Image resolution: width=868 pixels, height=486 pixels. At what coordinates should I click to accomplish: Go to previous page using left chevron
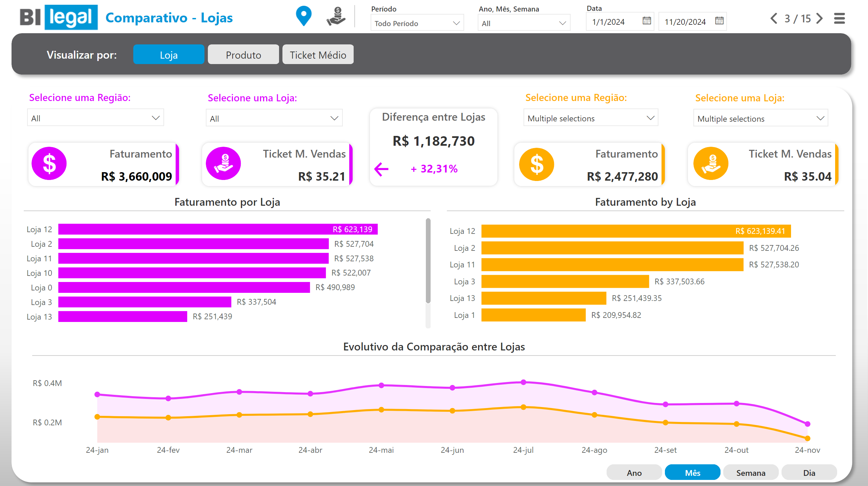(774, 18)
